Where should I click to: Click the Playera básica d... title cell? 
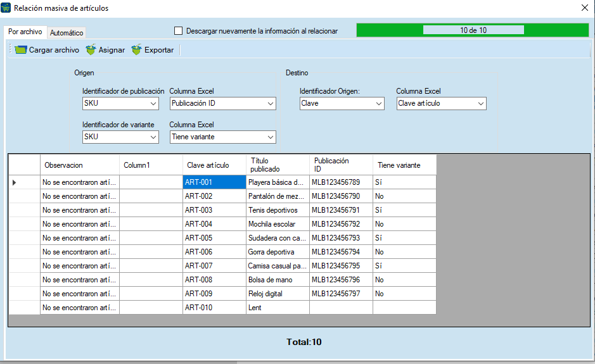click(278, 182)
